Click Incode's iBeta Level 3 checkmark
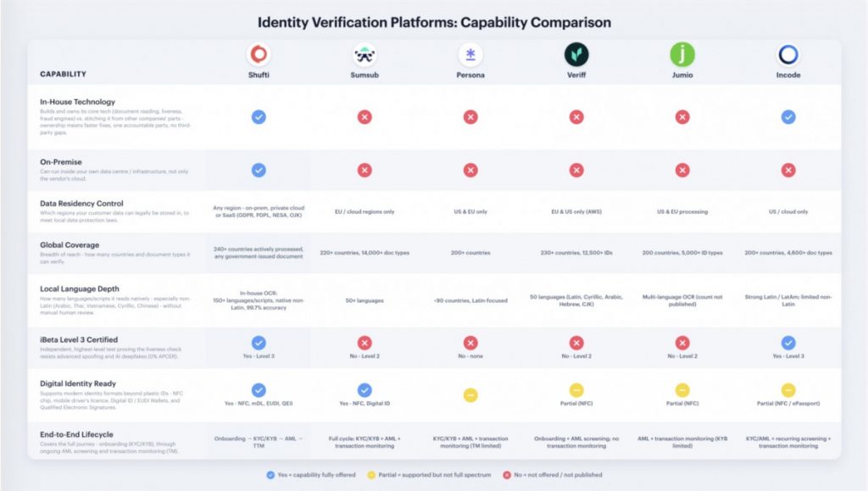This screenshot has height=491, width=868. pyautogui.click(x=788, y=343)
